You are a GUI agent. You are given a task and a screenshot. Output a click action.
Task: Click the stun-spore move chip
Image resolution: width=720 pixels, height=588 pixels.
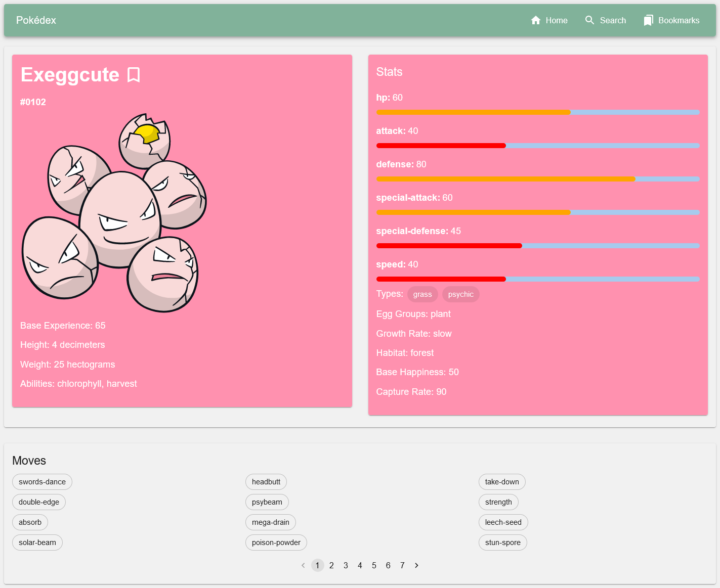point(503,542)
